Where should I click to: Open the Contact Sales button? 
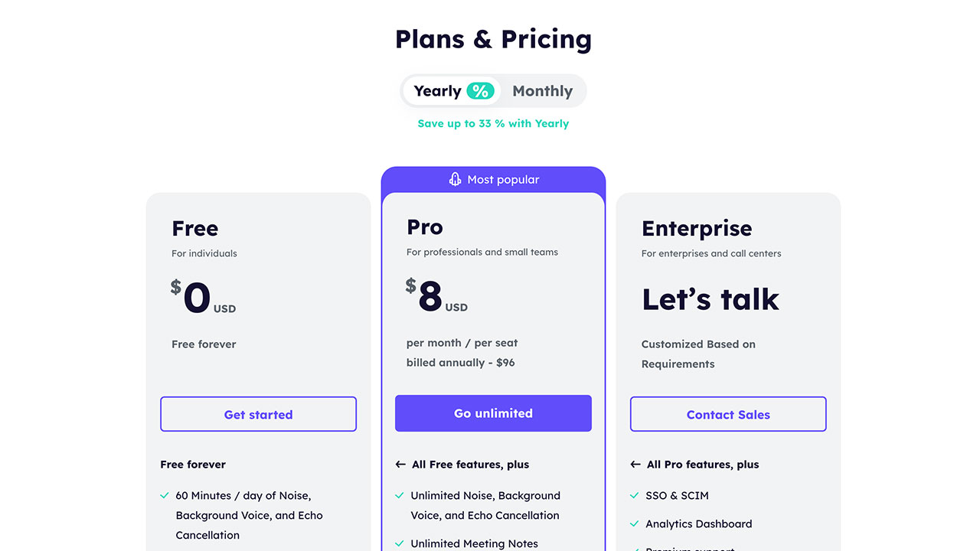click(728, 415)
